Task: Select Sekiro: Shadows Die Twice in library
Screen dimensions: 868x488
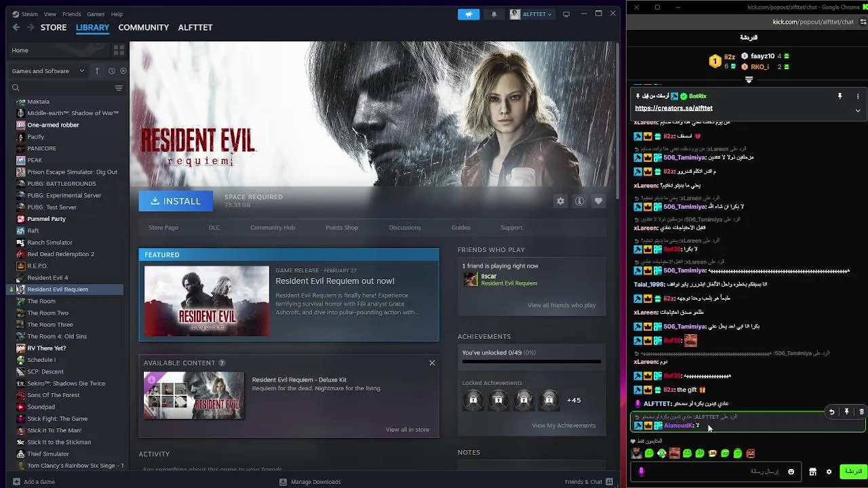Action: point(66,384)
